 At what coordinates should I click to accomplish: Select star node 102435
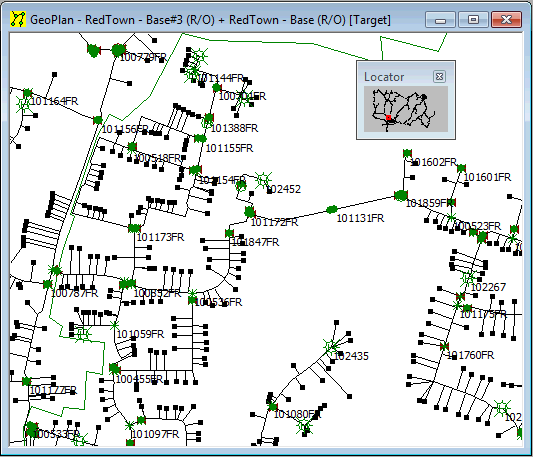coord(331,347)
